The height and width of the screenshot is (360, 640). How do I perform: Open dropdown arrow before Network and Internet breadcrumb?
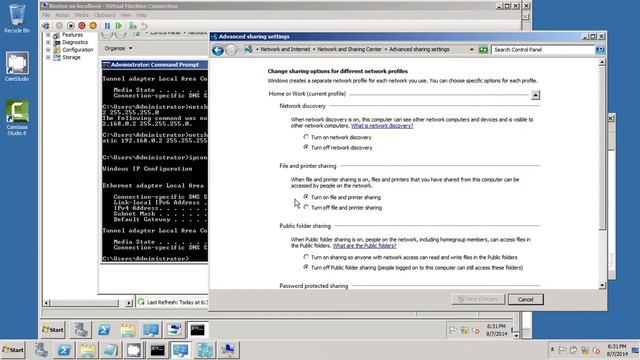pos(257,49)
